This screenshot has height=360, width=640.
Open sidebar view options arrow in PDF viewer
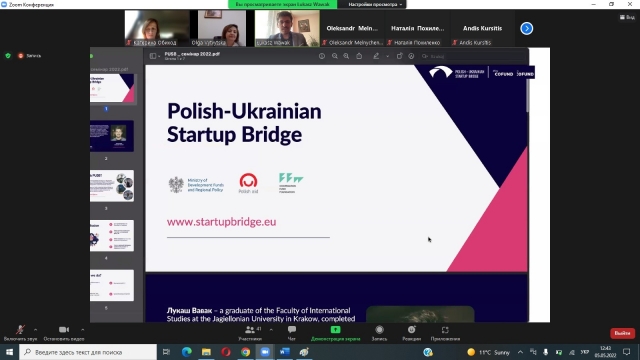159,56
